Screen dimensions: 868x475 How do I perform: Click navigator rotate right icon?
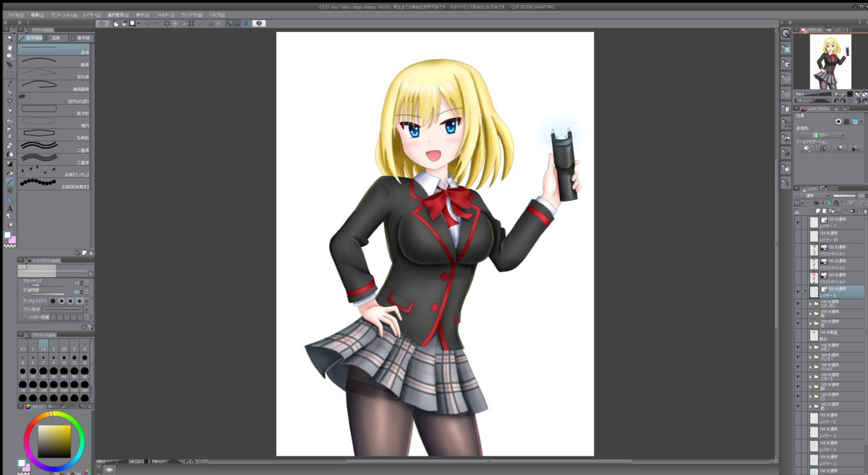point(844,101)
